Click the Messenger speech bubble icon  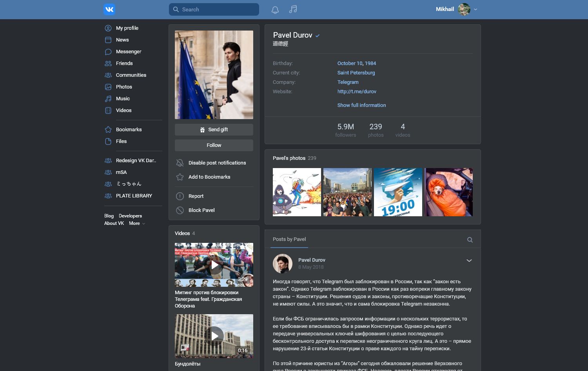tap(108, 52)
